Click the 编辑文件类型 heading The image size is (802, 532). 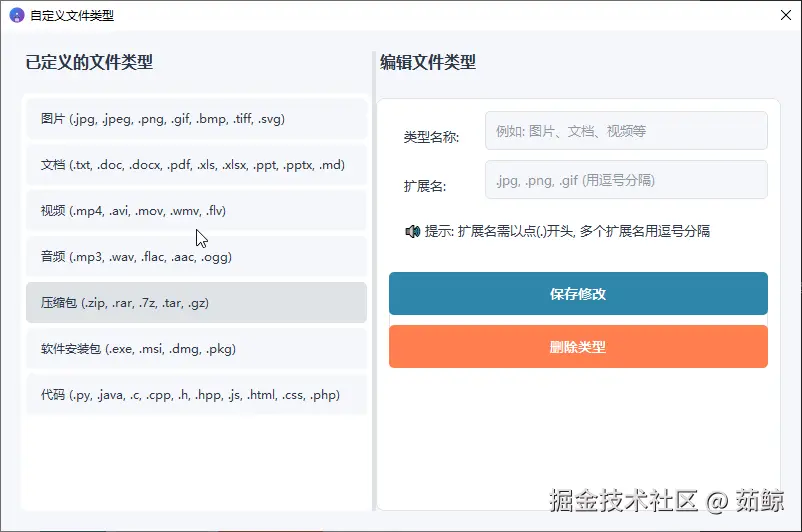point(428,62)
